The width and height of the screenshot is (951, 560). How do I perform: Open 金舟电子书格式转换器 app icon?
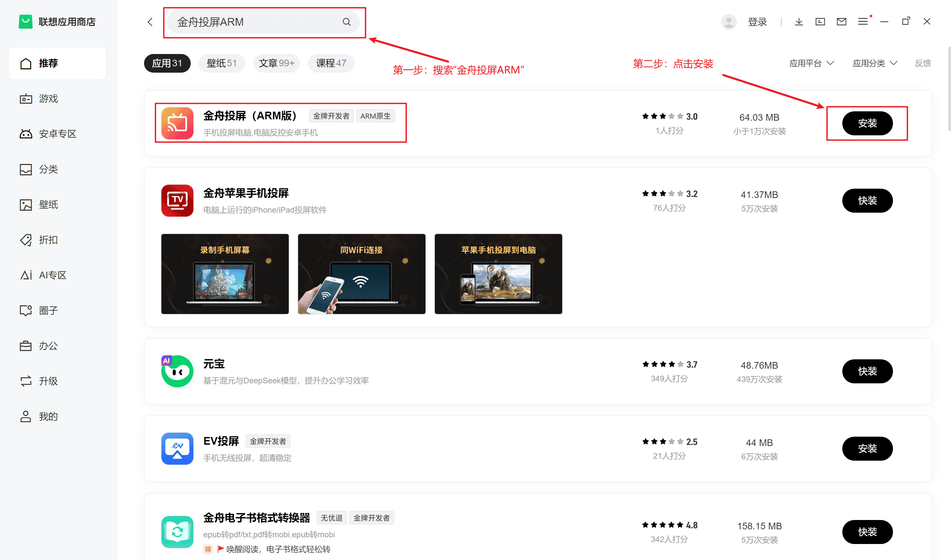click(x=177, y=532)
